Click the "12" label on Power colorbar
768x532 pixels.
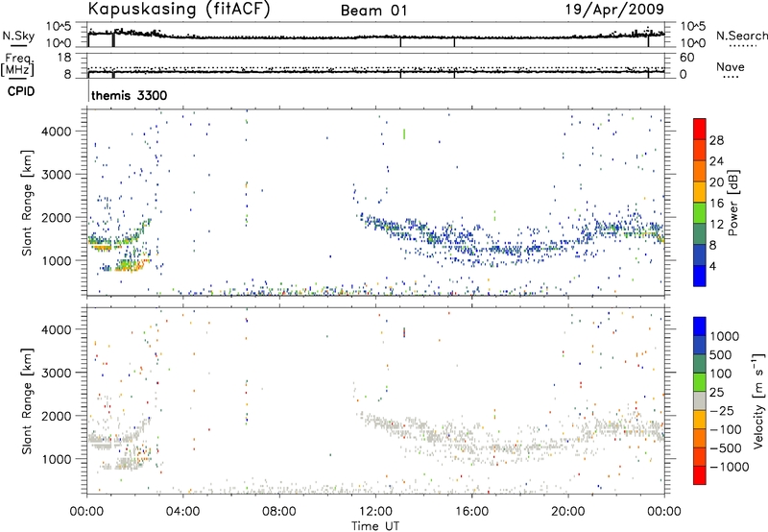(716, 225)
